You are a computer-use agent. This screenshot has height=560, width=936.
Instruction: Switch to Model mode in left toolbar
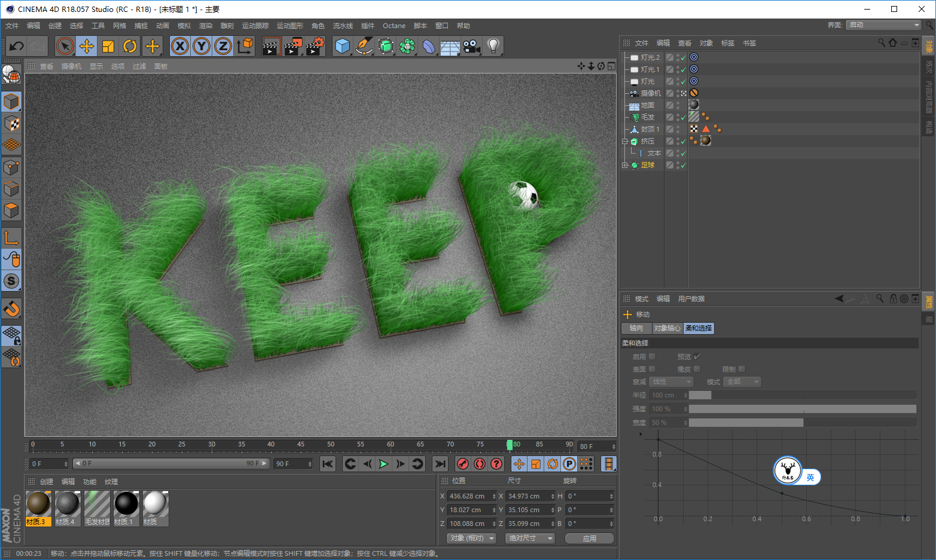tap(11, 102)
